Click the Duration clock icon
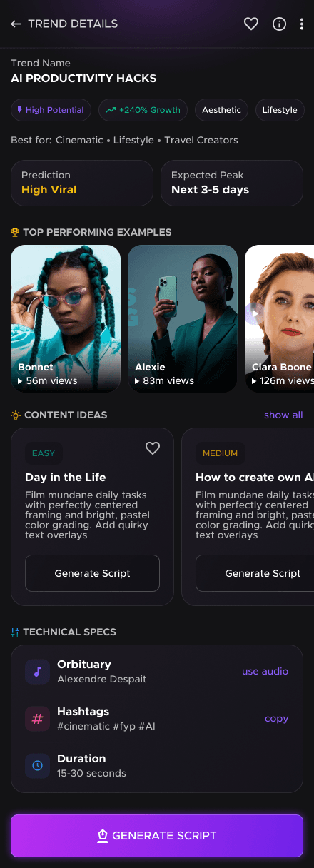Image resolution: width=314 pixels, height=868 pixels. 37,765
